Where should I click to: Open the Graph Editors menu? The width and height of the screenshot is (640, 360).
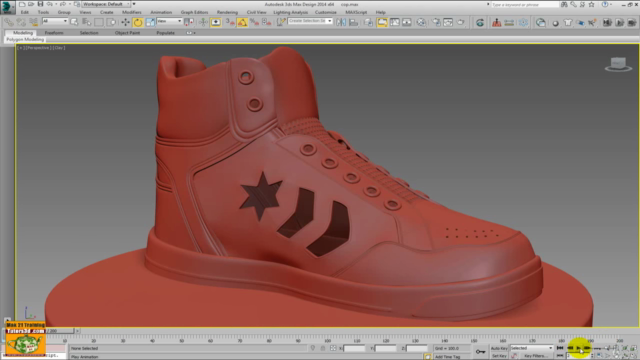[194, 12]
